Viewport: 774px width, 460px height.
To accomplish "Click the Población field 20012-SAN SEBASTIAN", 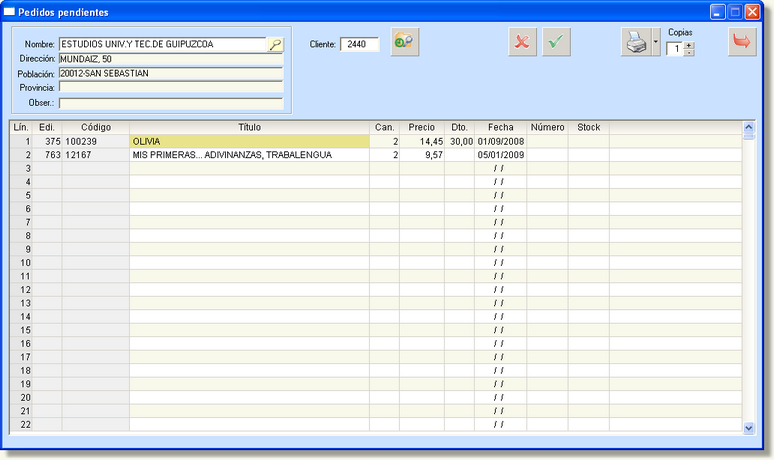I will 171,74.
